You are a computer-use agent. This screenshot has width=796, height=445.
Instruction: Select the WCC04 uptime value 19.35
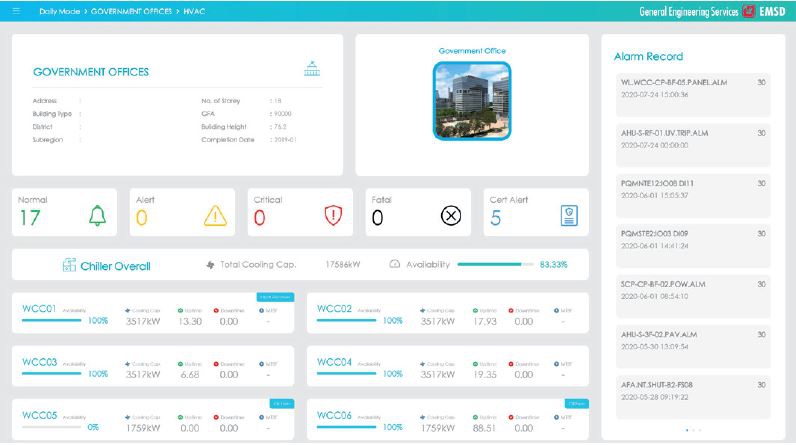(485, 374)
